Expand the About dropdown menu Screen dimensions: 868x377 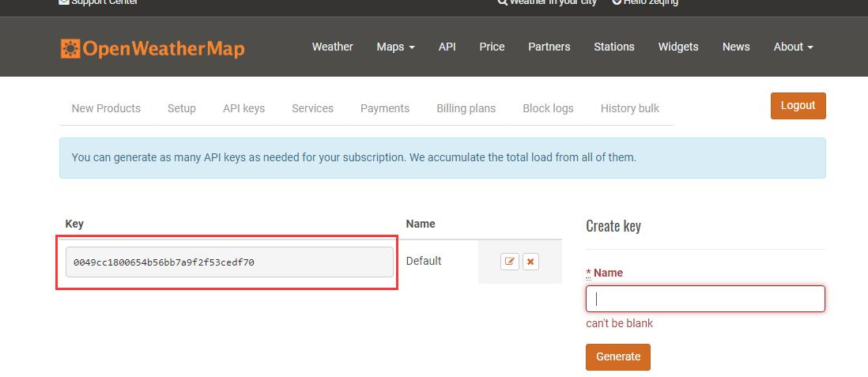(793, 47)
